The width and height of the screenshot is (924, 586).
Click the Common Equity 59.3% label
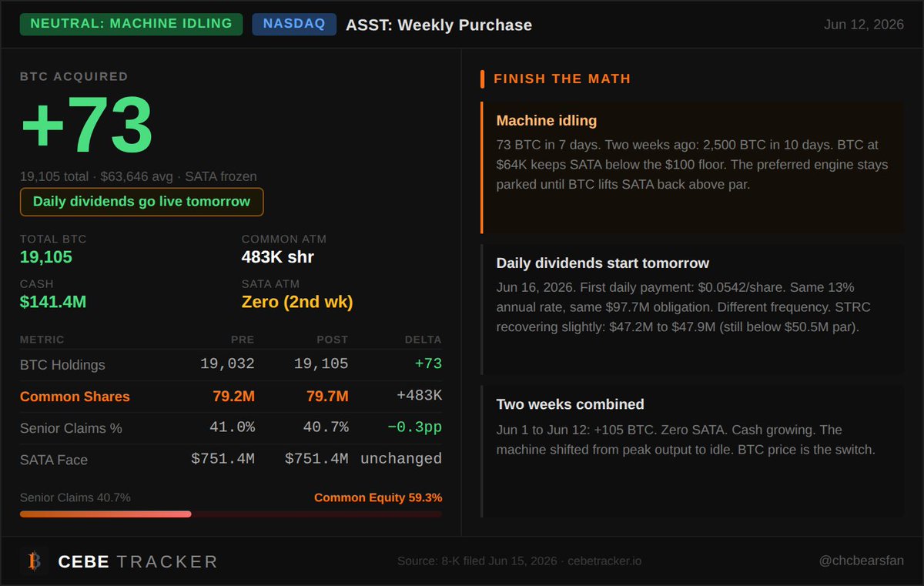point(378,497)
